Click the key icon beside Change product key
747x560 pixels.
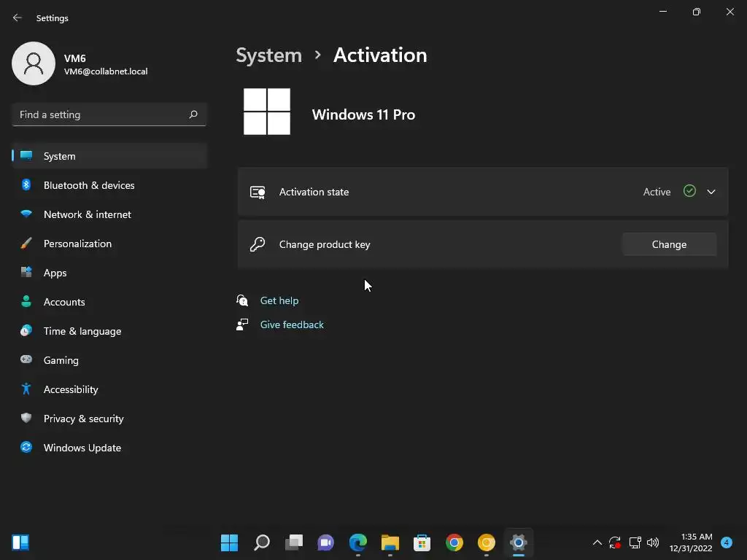click(x=258, y=244)
